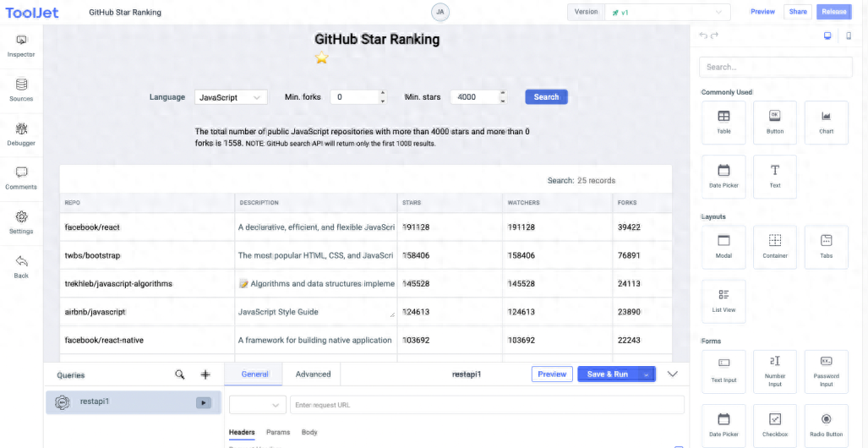
Task: Click the facebook/react repo cell
Action: pos(147,227)
